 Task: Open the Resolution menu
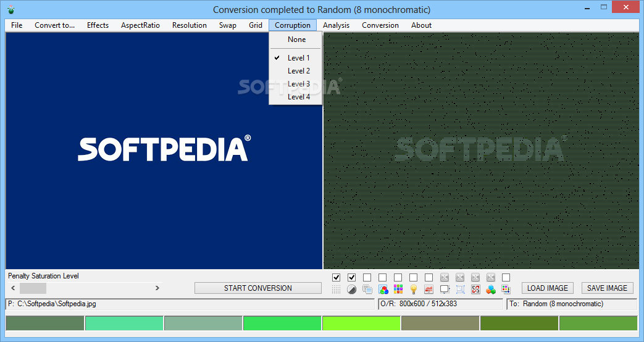pyautogui.click(x=190, y=25)
